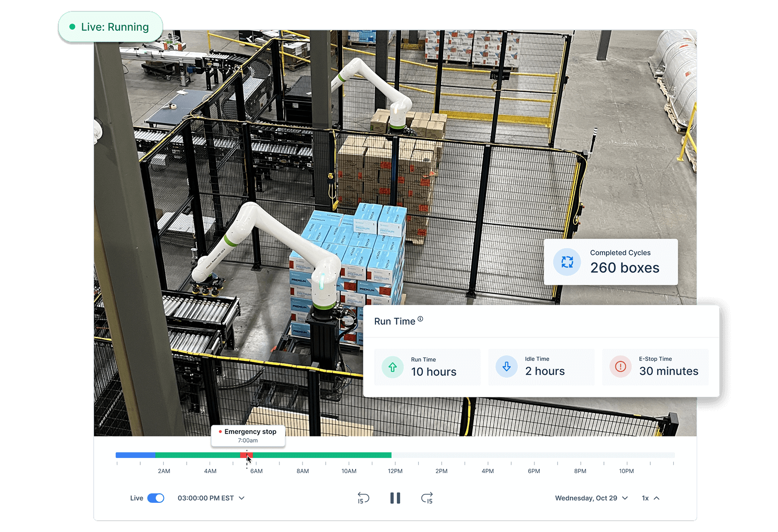The height and width of the screenshot is (532, 778).
Task: Disable the Live toggle switch
Action: click(156, 498)
